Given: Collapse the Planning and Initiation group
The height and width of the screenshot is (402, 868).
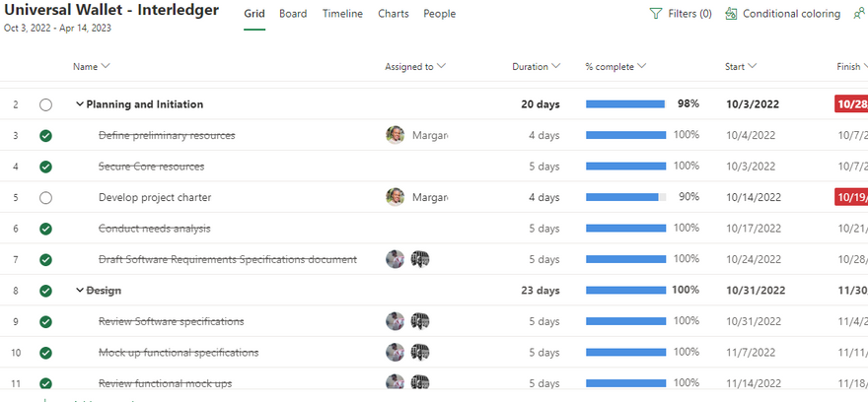Looking at the screenshot, I should click(x=79, y=104).
